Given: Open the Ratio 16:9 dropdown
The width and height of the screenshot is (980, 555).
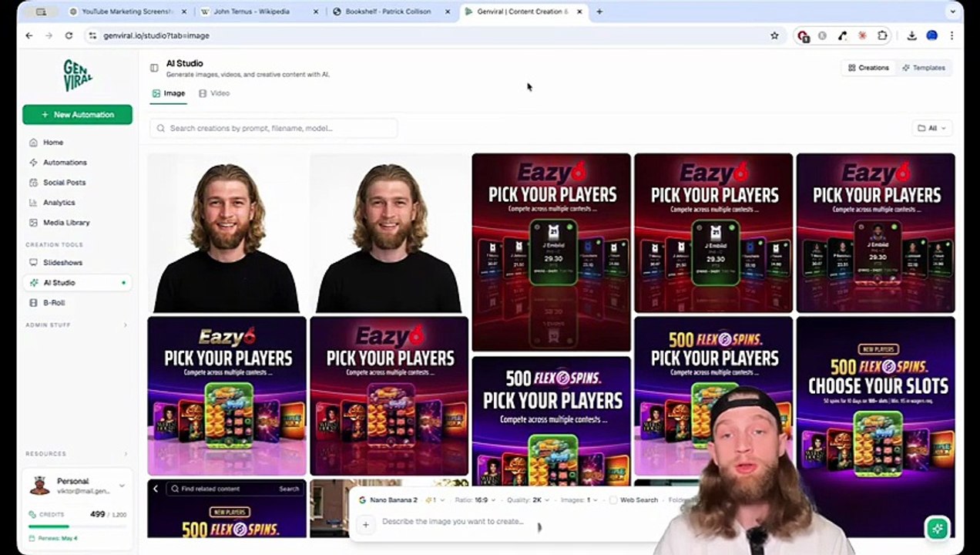Looking at the screenshot, I should 475,500.
